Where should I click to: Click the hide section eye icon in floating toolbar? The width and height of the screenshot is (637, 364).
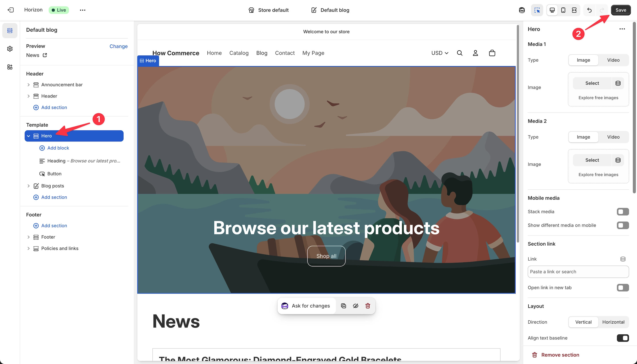pyautogui.click(x=355, y=306)
